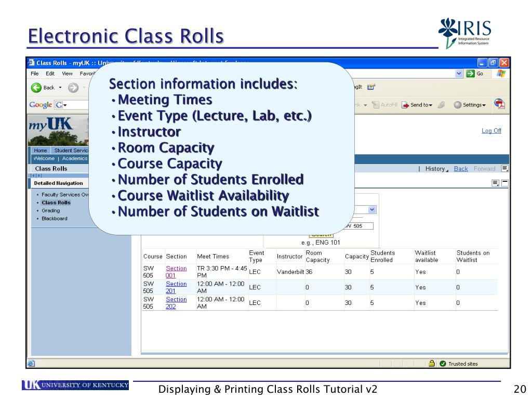Click the grey browser Forward arrow icon
Screen dimensions: 532x399
(x=73, y=87)
